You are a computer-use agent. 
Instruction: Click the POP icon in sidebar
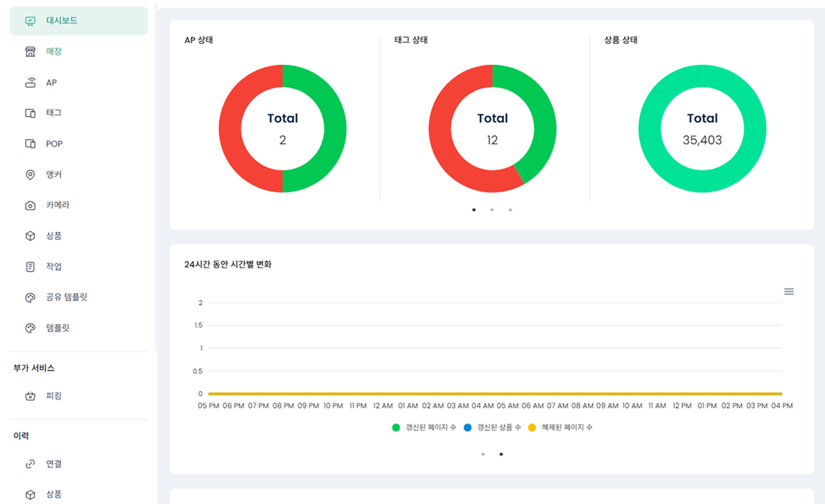pyautogui.click(x=30, y=144)
